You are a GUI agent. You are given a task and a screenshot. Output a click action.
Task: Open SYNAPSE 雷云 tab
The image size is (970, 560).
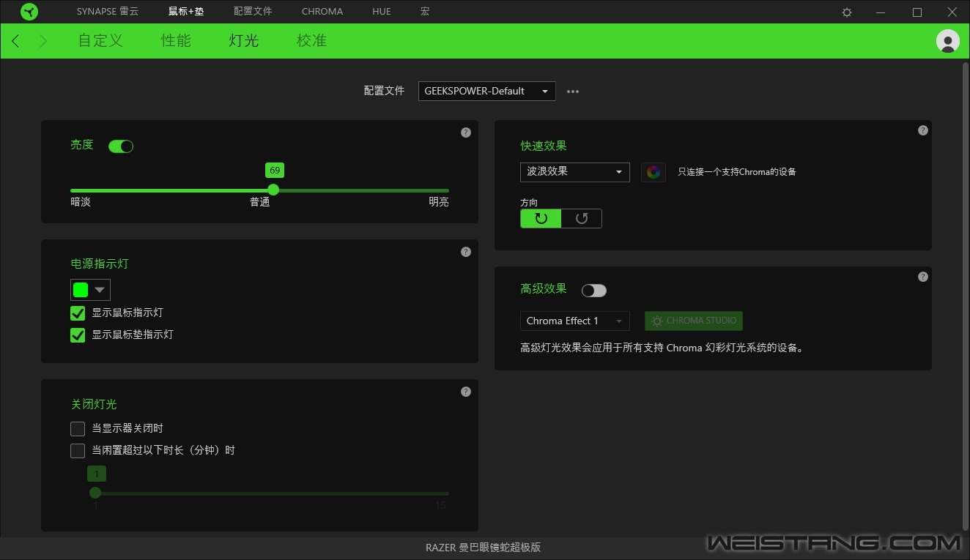107,12
